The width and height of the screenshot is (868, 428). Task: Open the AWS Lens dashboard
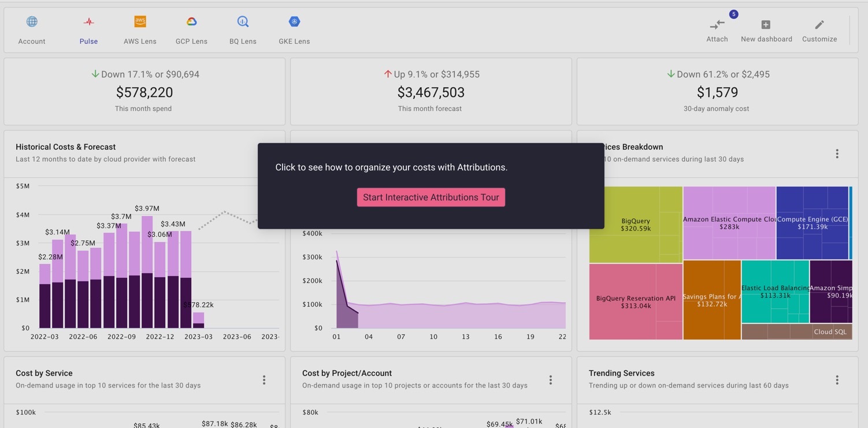click(x=140, y=22)
